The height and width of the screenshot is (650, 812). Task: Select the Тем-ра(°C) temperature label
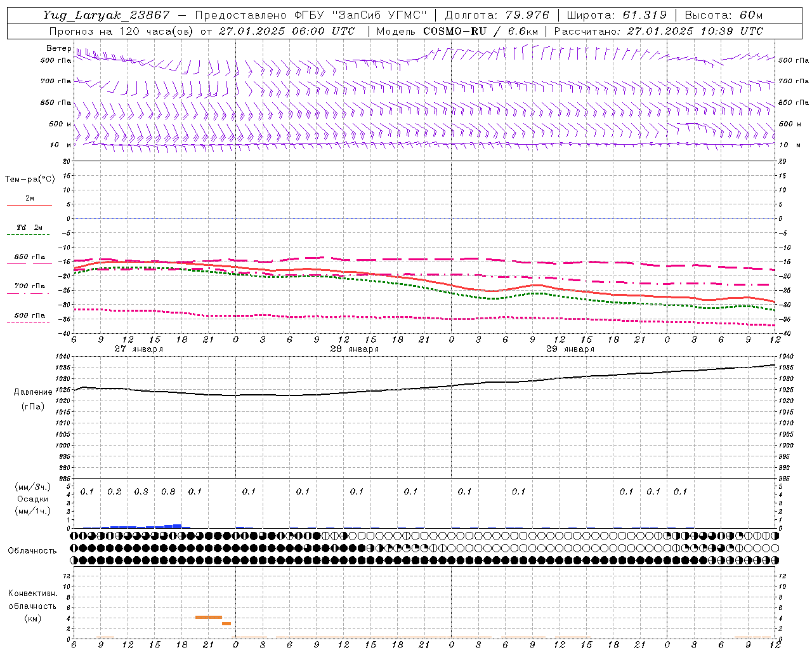[30, 180]
